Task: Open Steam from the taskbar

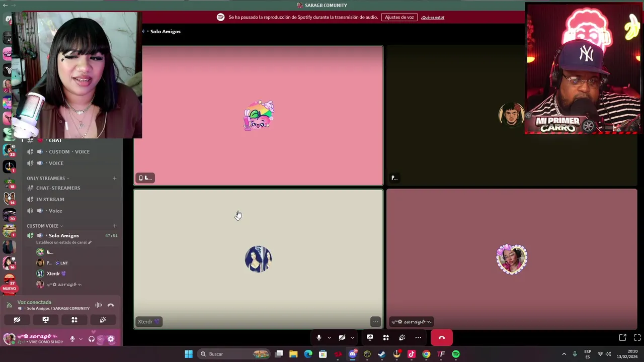Action: (382, 354)
